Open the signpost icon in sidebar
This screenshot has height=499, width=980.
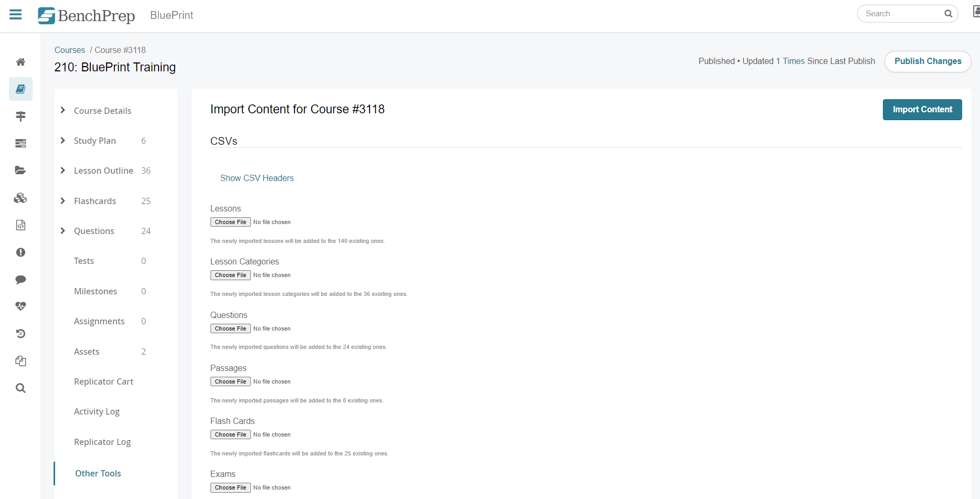20,116
